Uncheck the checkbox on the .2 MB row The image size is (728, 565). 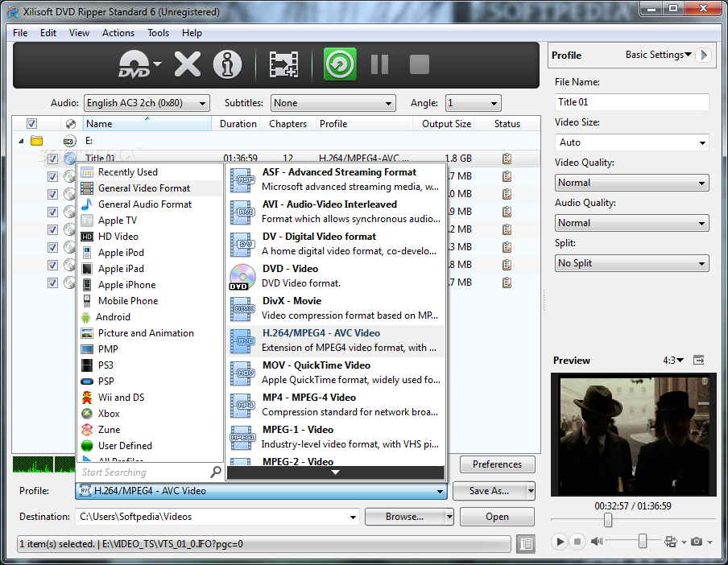click(x=52, y=229)
